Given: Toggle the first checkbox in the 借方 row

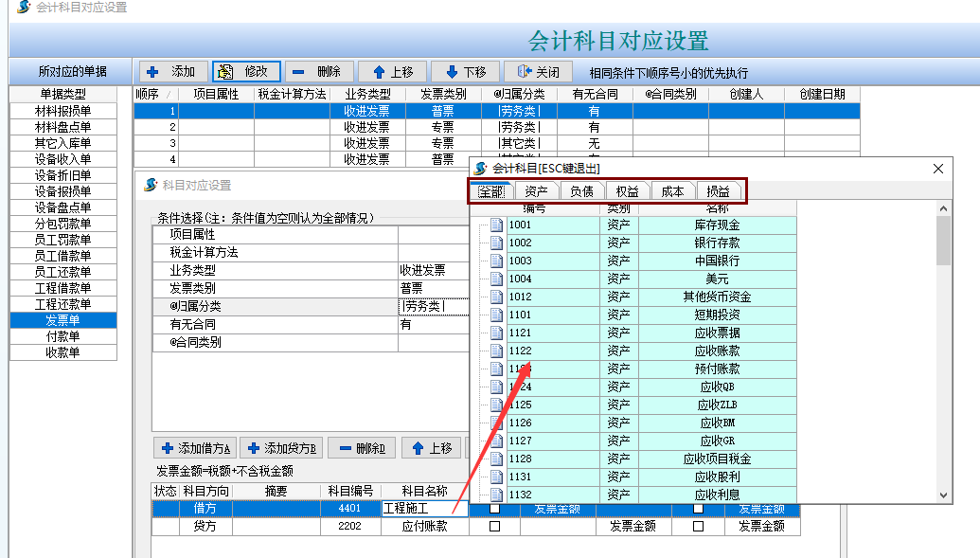Looking at the screenshot, I should [x=494, y=509].
